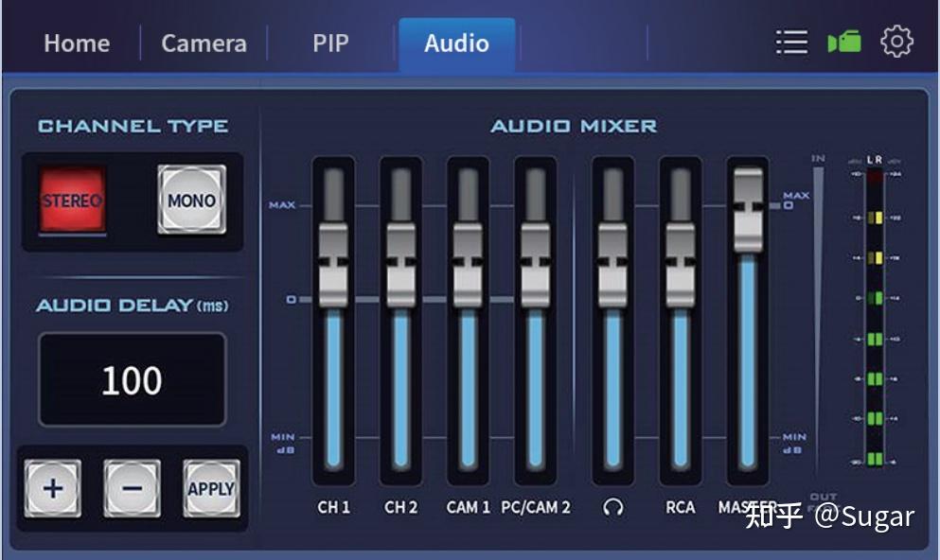Click the APPLY button

(211, 489)
